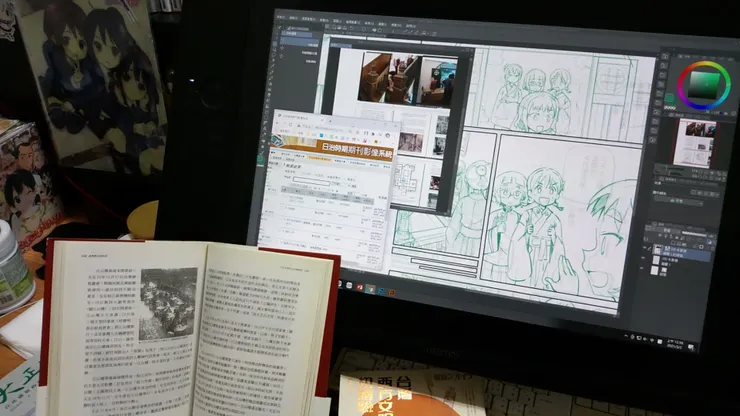Open the blending mode dropdown in Layers panel
The height and width of the screenshot is (416, 740).
[667, 230]
